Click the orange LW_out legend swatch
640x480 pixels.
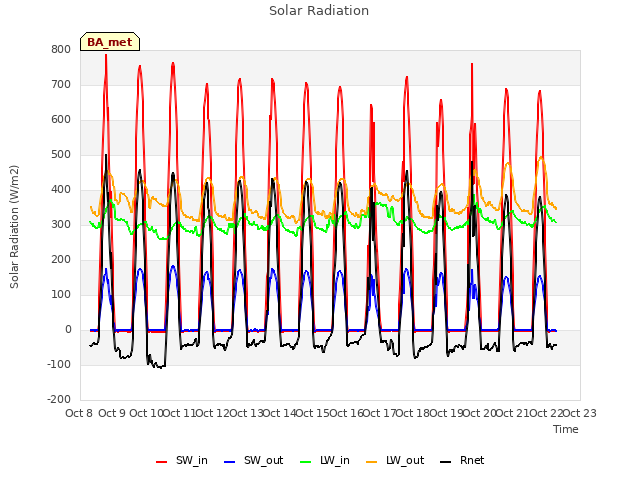pyautogui.click(x=371, y=462)
